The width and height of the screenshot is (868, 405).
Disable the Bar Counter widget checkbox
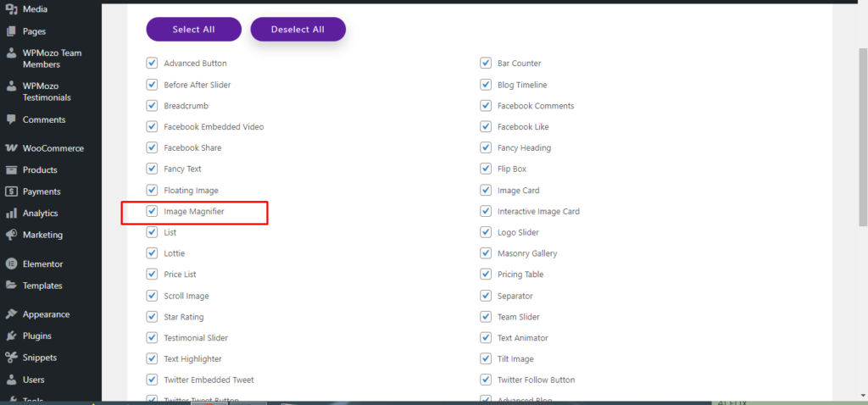486,64
